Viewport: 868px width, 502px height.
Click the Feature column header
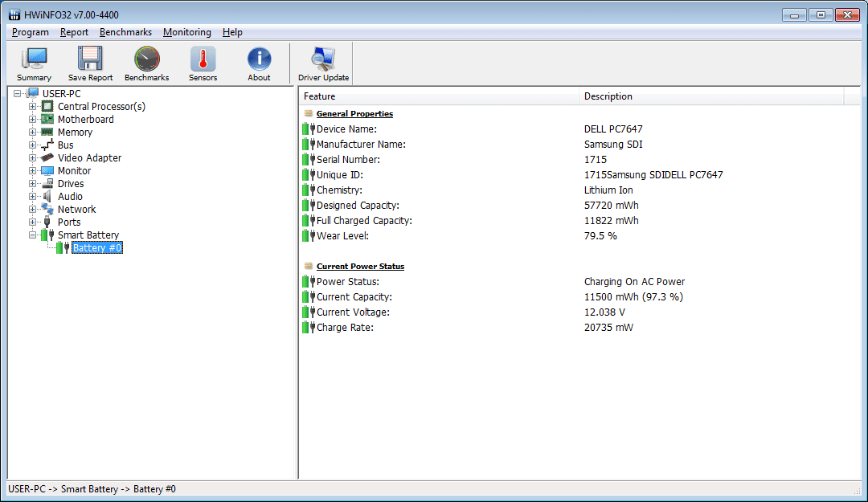(439, 96)
